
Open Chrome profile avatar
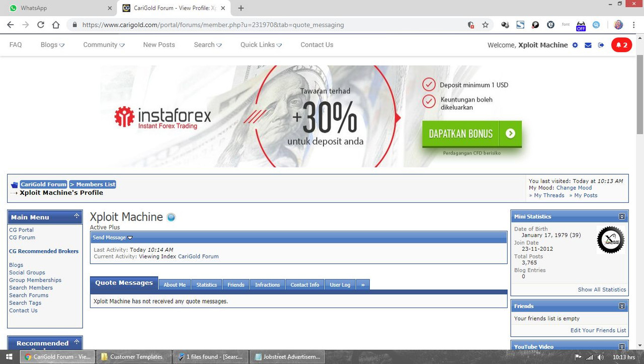pos(618,25)
